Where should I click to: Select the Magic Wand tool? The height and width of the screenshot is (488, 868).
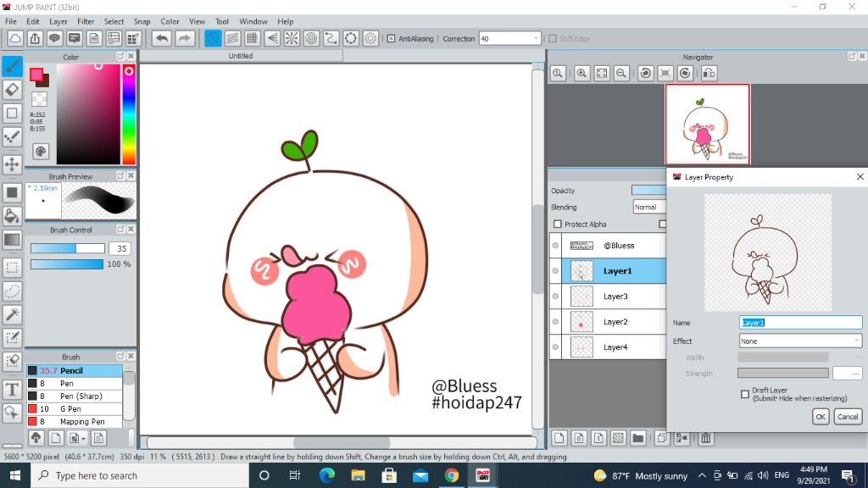click(12, 314)
